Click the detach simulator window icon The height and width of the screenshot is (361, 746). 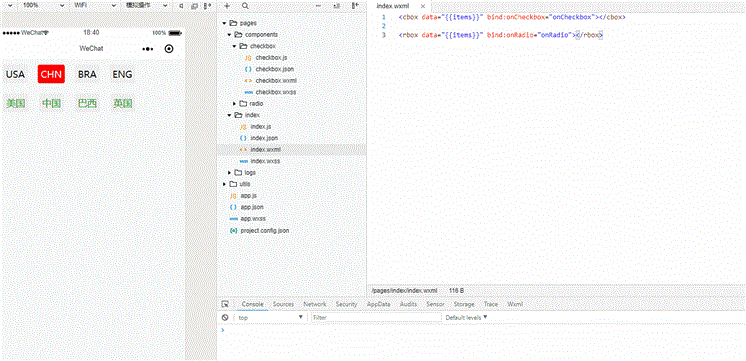(194, 6)
